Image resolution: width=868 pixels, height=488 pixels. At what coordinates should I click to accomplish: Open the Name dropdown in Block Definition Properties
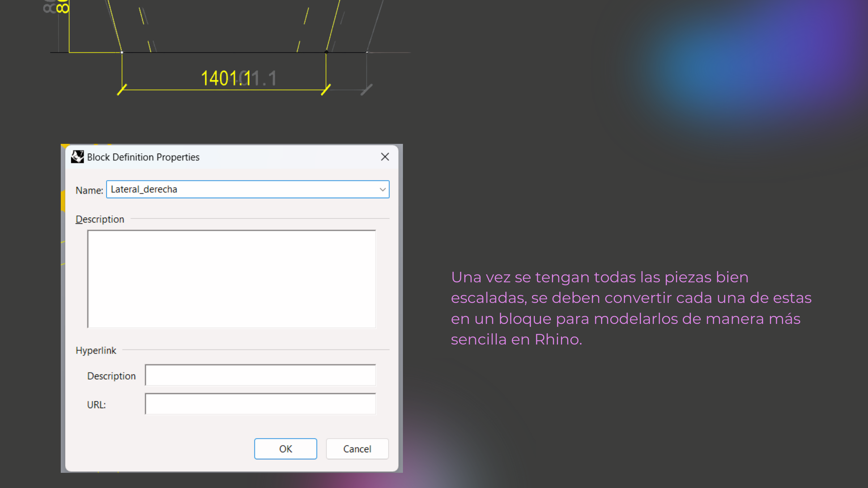(x=383, y=189)
